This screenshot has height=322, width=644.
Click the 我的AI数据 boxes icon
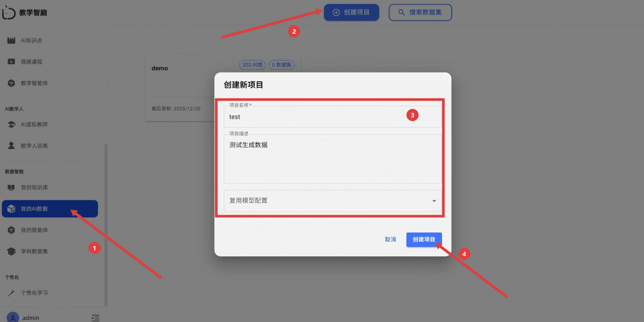tap(11, 209)
